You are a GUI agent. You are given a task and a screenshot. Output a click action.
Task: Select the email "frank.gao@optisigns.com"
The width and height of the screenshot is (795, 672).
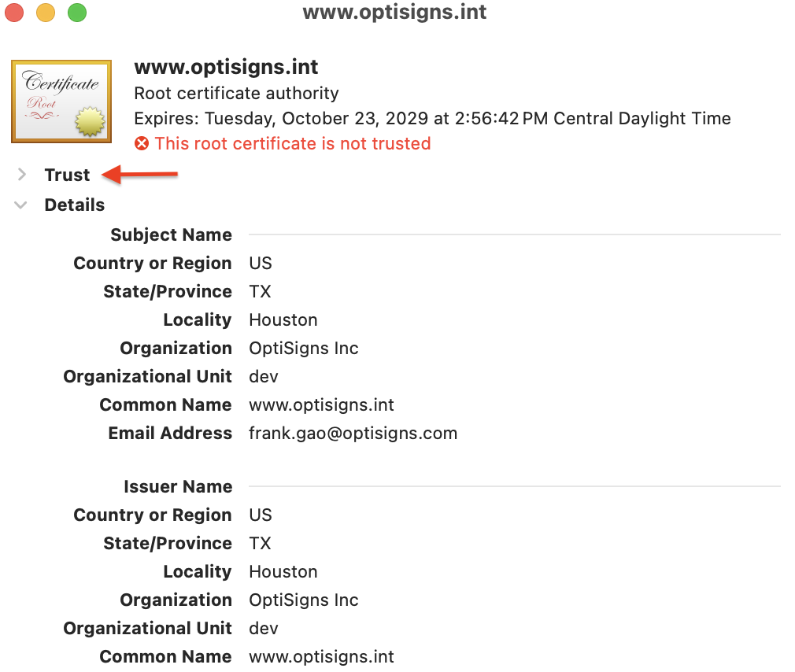[353, 434]
